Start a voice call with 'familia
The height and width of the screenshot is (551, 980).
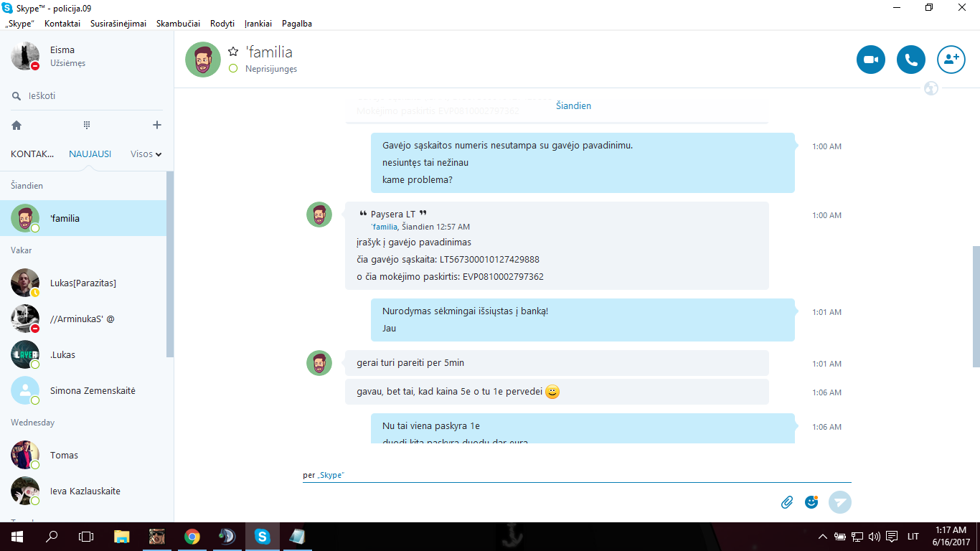coord(911,60)
